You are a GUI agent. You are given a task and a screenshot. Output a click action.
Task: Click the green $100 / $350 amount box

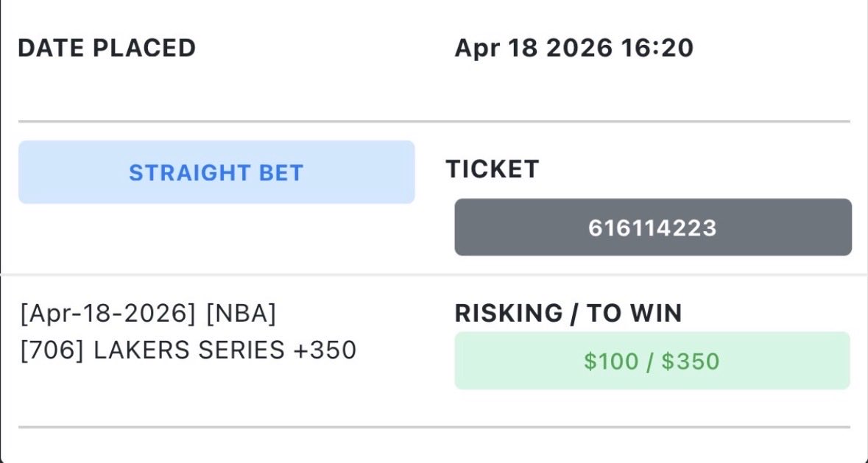(x=652, y=361)
